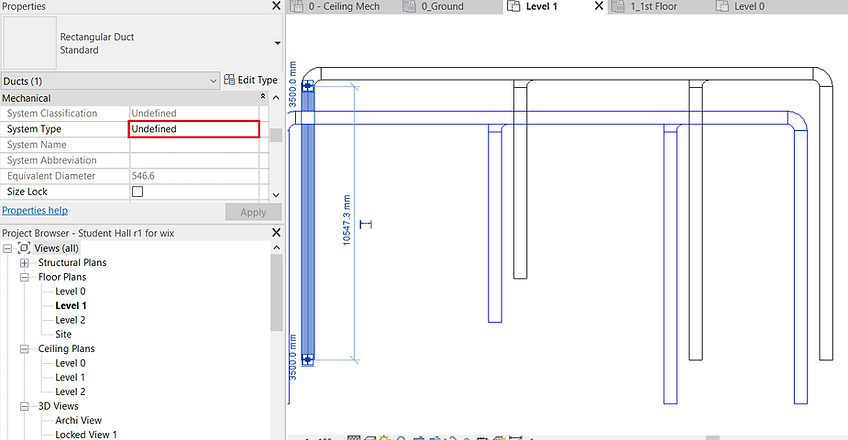The width and height of the screenshot is (848, 440).
Task: Open the Ducts (1) filter dropdown
Action: (x=213, y=81)
